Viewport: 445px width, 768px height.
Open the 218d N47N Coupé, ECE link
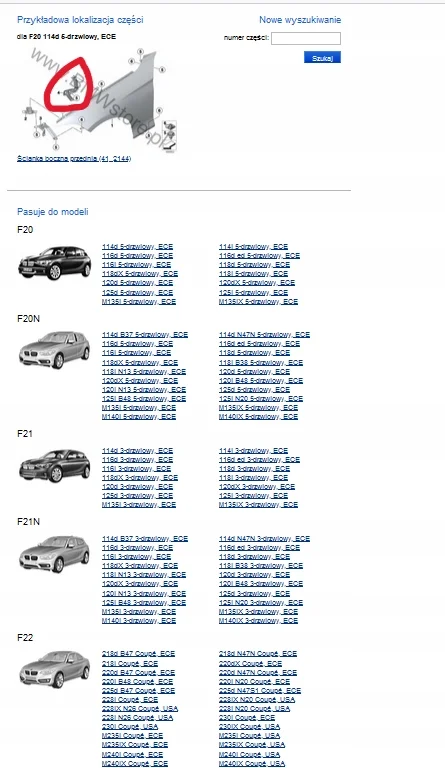point(258,654)
